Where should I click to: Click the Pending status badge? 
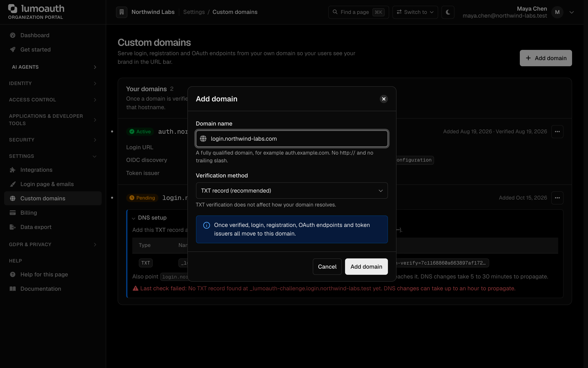click(x=142, y=198)
